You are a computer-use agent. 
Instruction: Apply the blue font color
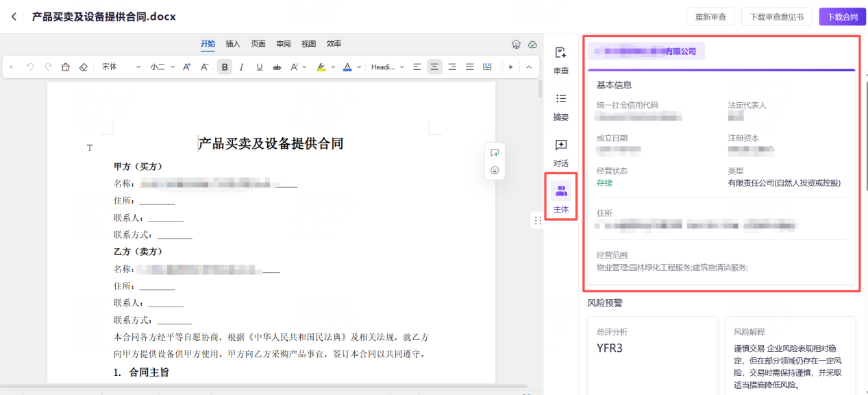click(347, 67)
